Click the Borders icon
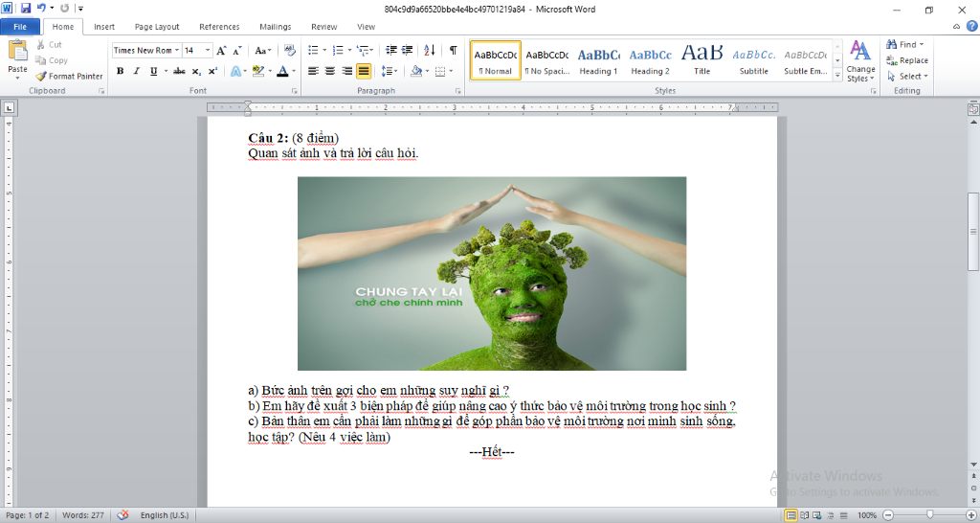 [440, 71]
